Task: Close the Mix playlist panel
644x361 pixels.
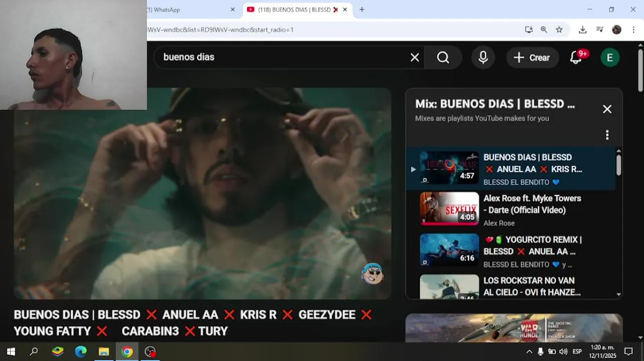Action: click(607, 109)
